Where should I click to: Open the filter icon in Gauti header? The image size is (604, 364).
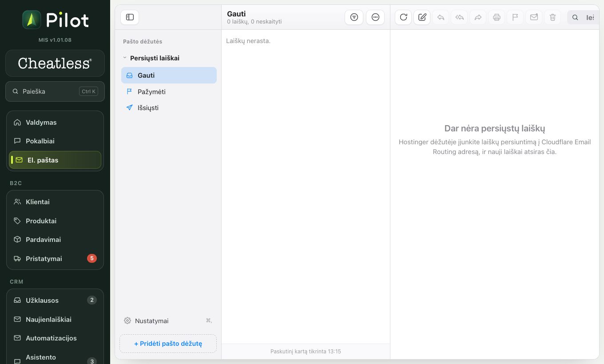coord(354,17)
